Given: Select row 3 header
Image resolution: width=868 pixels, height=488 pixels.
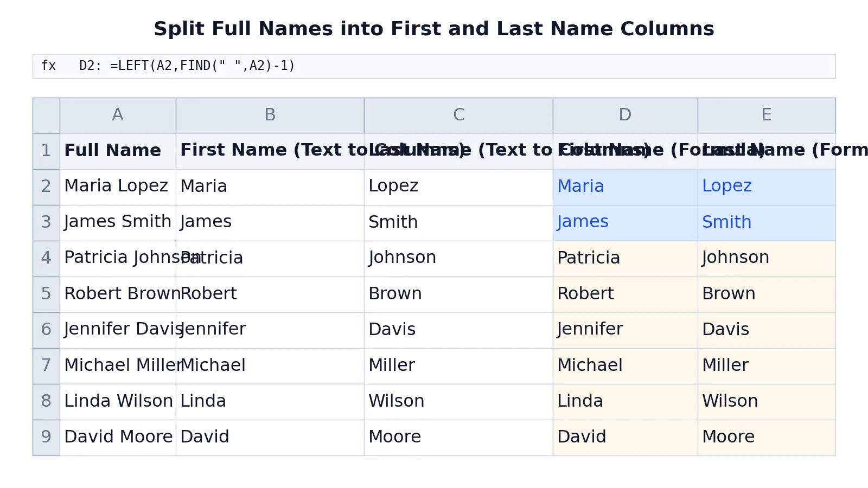Looking at the screenshot, I should pos(46,223).
